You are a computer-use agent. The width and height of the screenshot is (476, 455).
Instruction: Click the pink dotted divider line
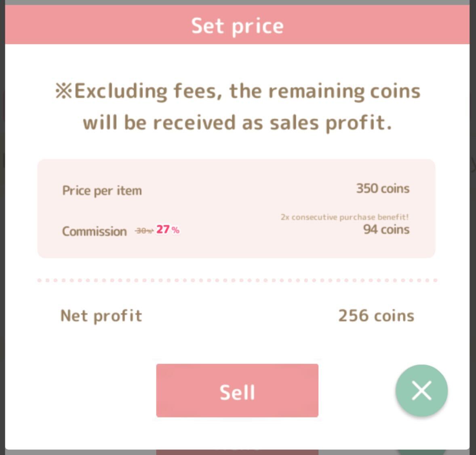tap(237, 280)
